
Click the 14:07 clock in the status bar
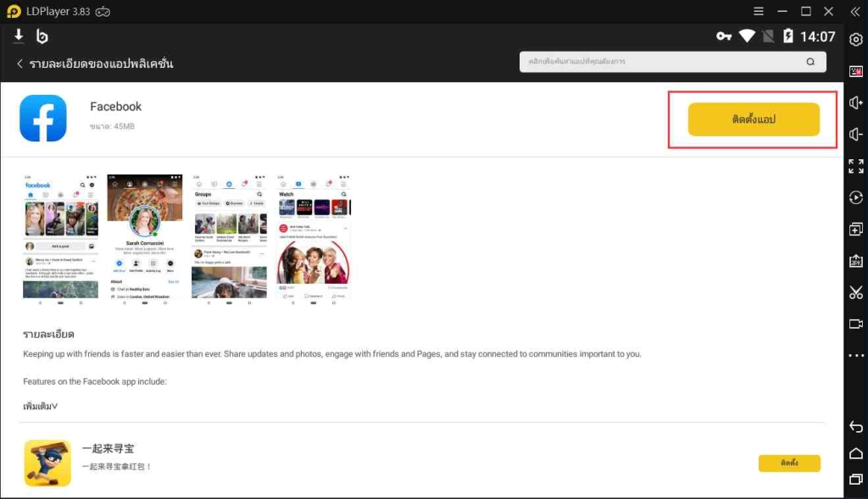pos(818,36)
